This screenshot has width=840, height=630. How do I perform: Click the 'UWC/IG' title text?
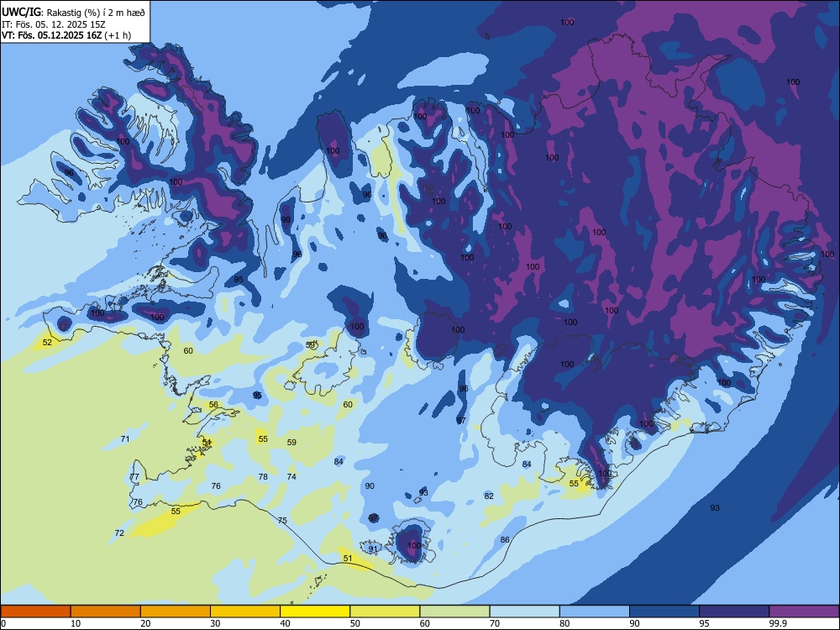coord(22,13)
